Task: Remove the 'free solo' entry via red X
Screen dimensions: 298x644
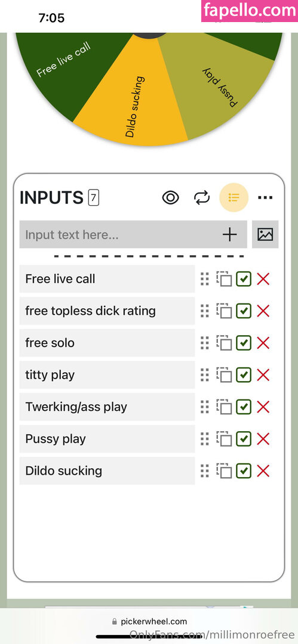Action: (x=263, y=343)
